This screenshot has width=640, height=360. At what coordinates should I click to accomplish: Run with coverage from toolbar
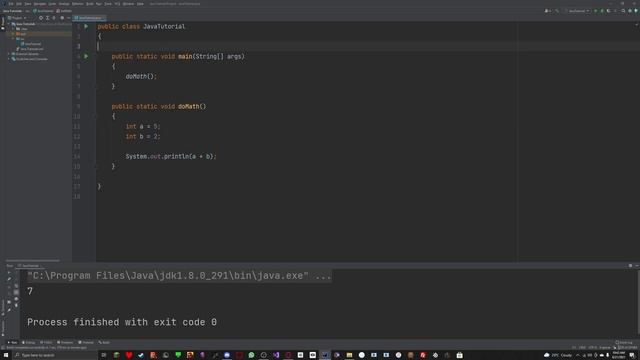point(609,11)
